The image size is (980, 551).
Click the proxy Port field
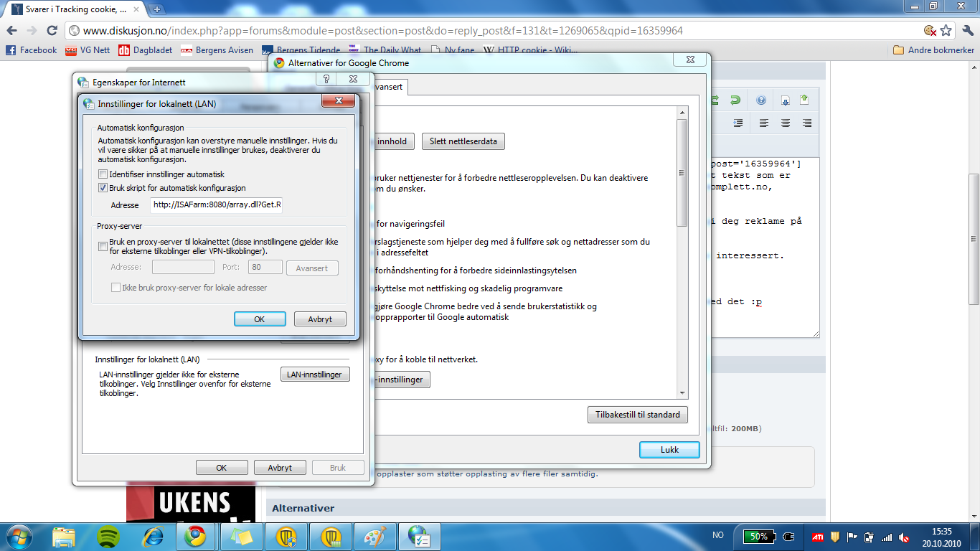point(265,268)
